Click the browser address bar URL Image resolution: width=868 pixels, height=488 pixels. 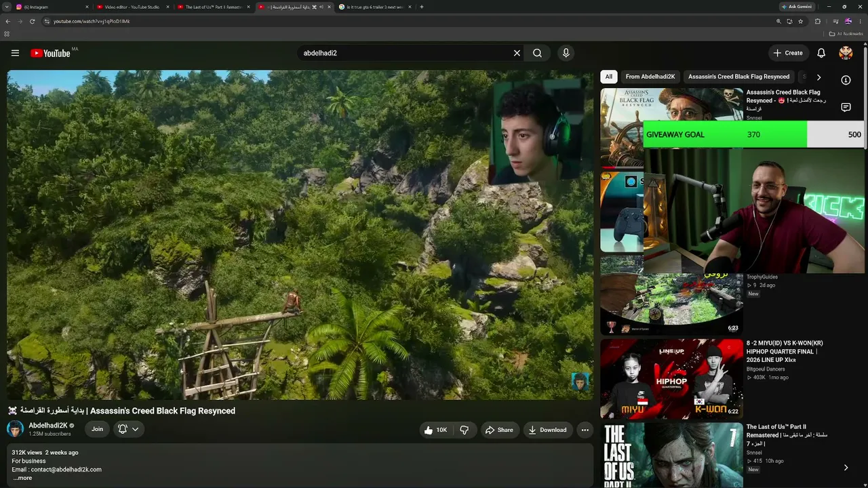(92, 21)
